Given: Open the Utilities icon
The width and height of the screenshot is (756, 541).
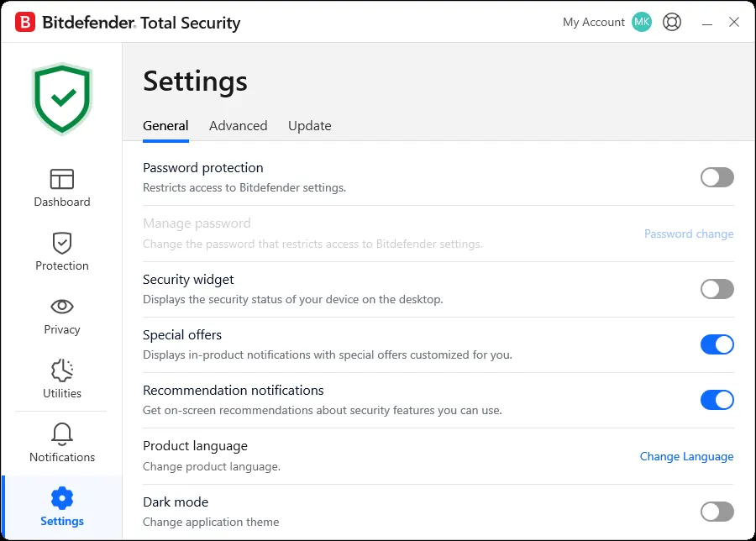Looking at the screenshot, I should 61,370.
